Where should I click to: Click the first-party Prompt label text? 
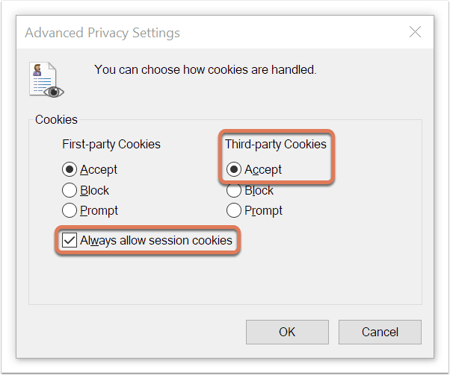(x=99, y=211)
